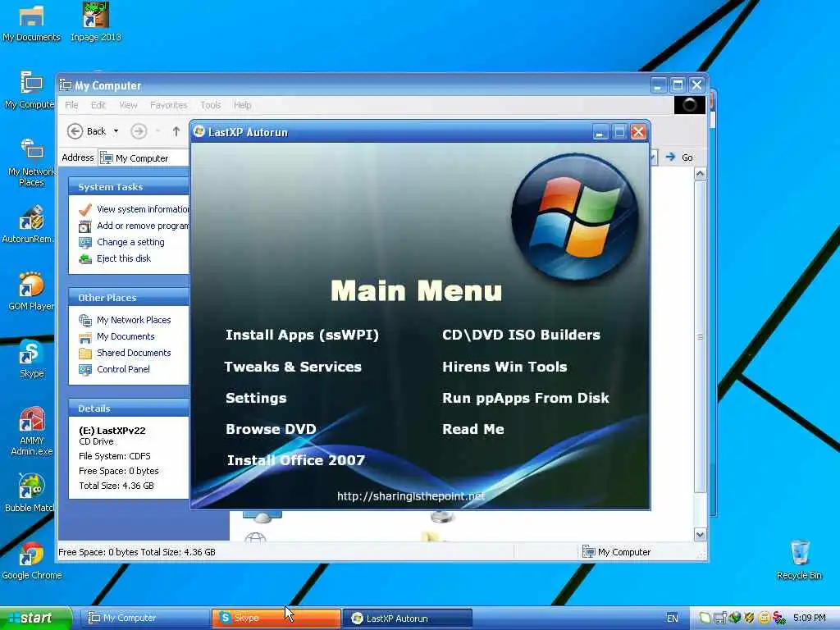Click the 5:09 PM system clock
This screenshot has width=840, height=630.
click(810, 618)
